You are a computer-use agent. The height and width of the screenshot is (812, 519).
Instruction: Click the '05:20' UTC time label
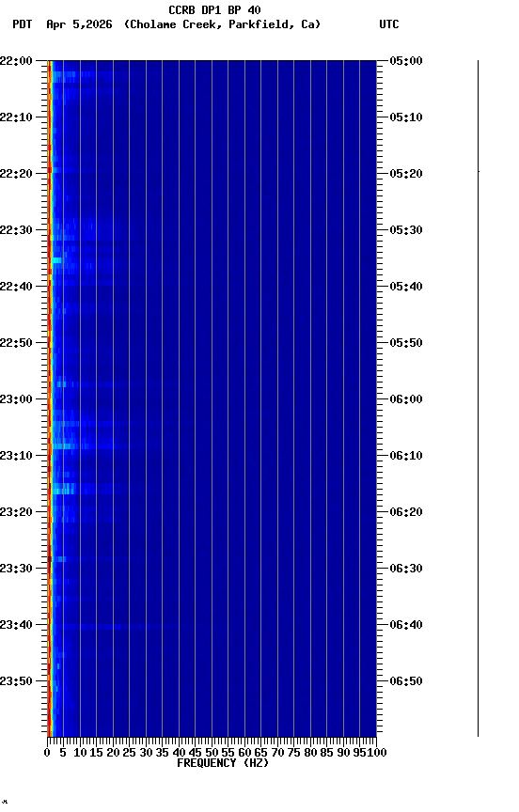(406, 174)
